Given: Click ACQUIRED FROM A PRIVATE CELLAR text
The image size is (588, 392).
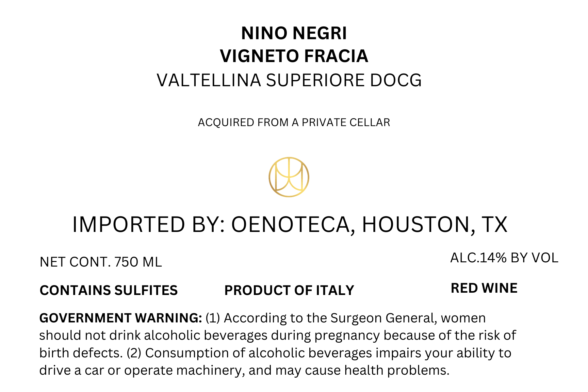Looking at the screenshot, I should tap(294, 122).
